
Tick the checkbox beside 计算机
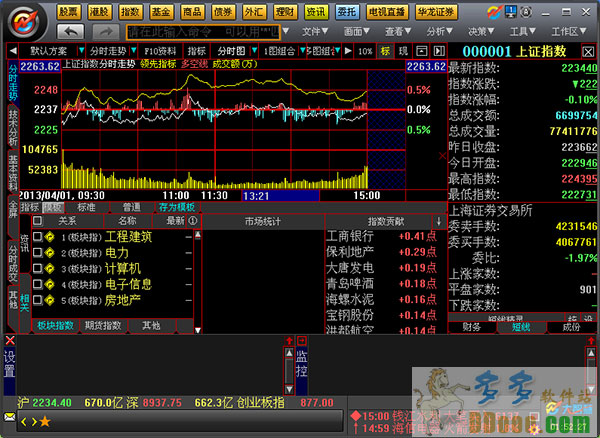37,268
